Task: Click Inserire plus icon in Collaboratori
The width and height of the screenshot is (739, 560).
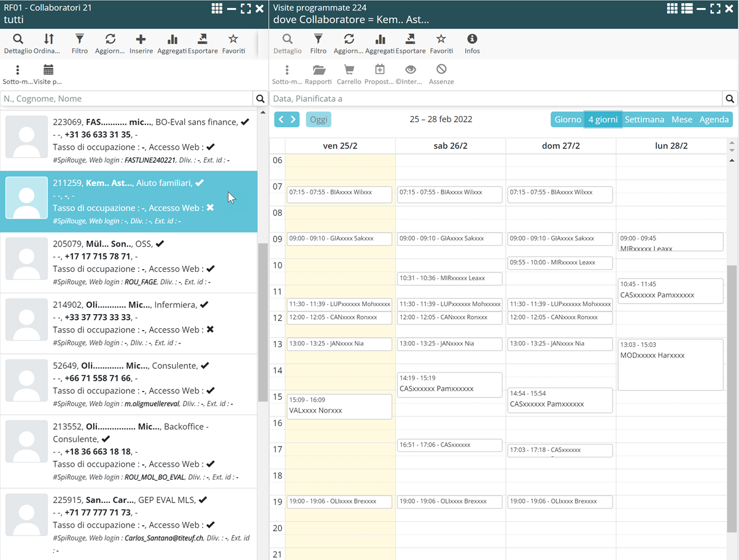Action: [x=141, y=39]
